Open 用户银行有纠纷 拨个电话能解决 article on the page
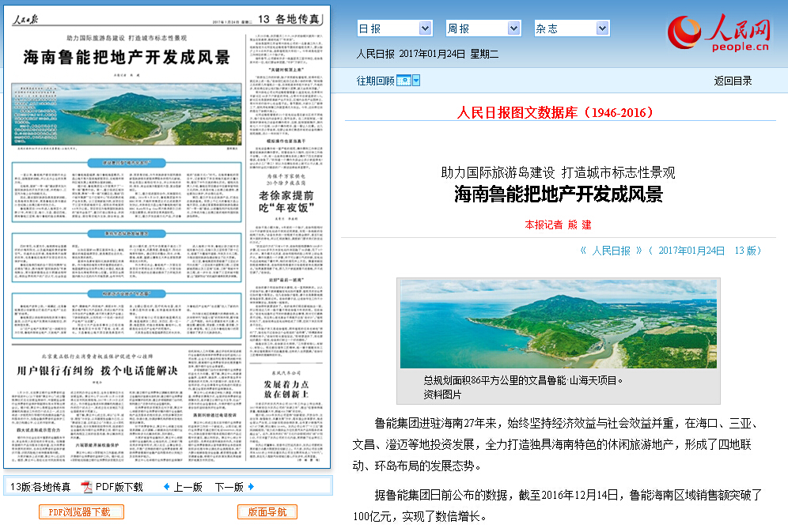The image size is (788, 532). [x=97, y=371]
